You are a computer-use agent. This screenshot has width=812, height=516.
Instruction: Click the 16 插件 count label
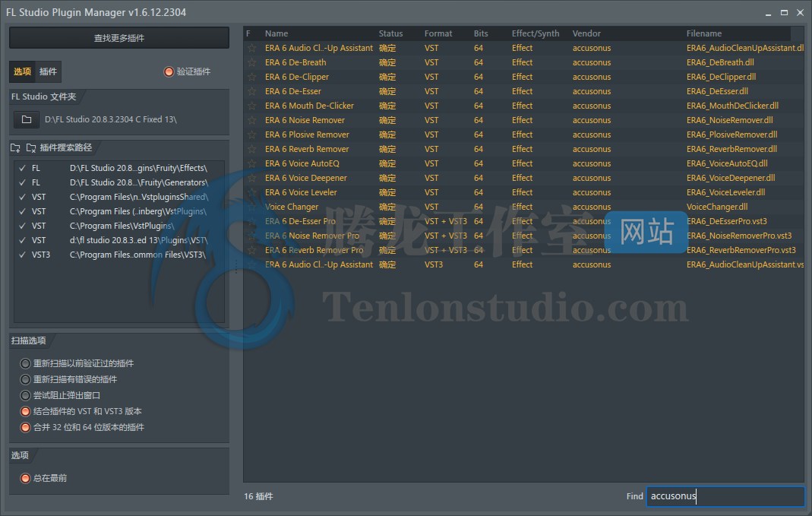pos(258,497)
